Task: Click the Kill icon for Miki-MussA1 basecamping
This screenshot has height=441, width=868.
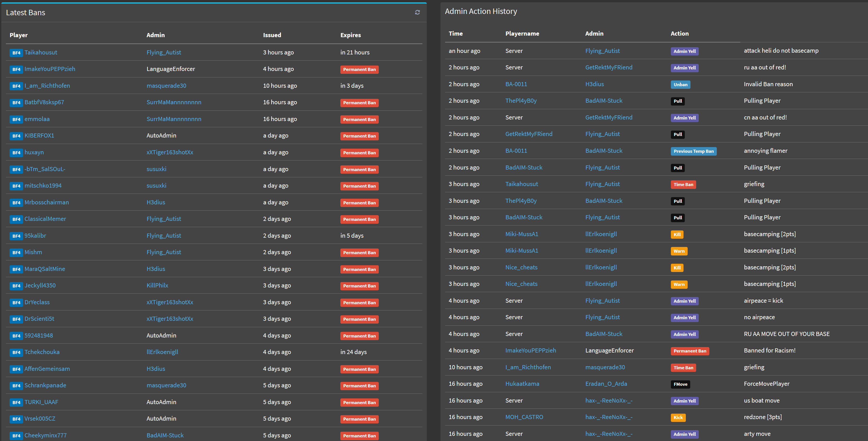Action: [677, 234]
